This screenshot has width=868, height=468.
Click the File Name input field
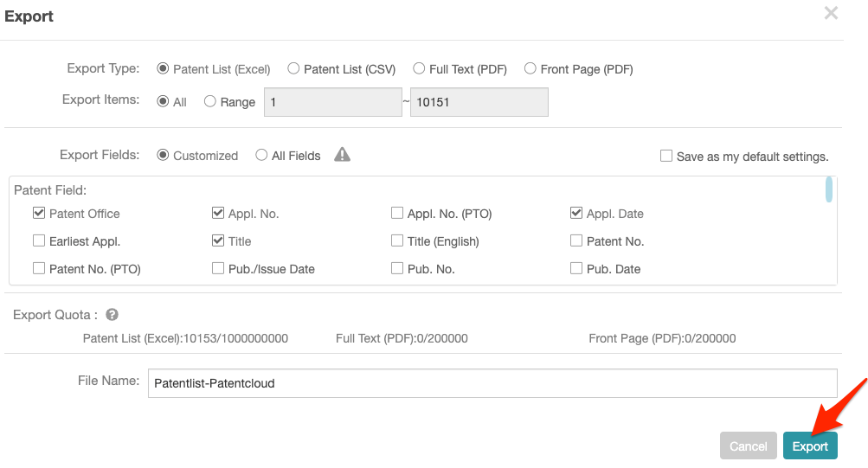[x=492, y=383]
